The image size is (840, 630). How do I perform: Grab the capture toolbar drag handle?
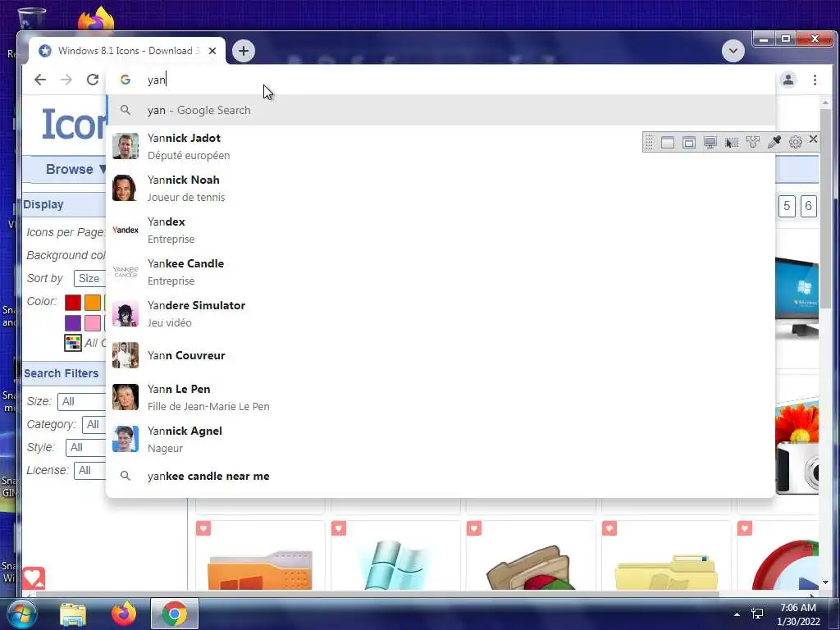coord(649,142)
